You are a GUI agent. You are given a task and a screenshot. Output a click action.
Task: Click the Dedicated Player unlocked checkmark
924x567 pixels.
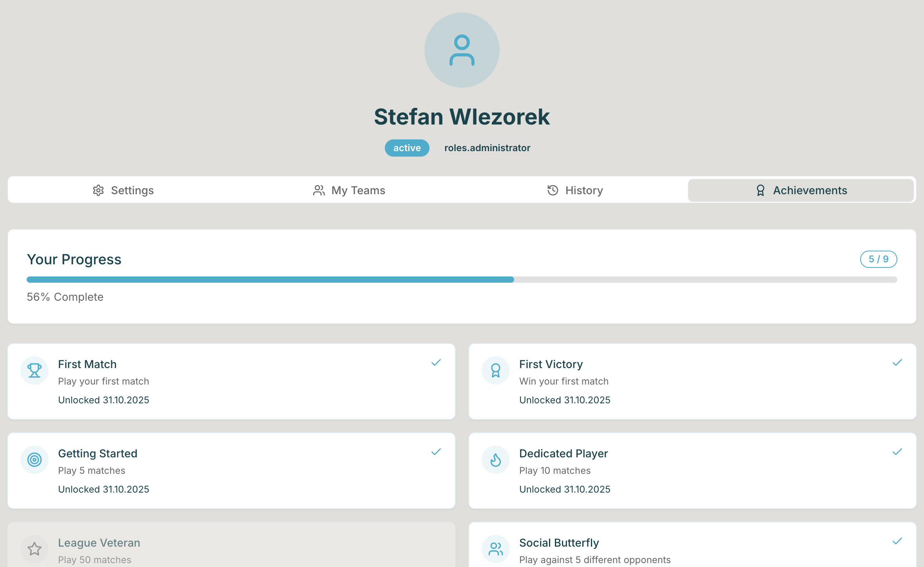(897, 452)
